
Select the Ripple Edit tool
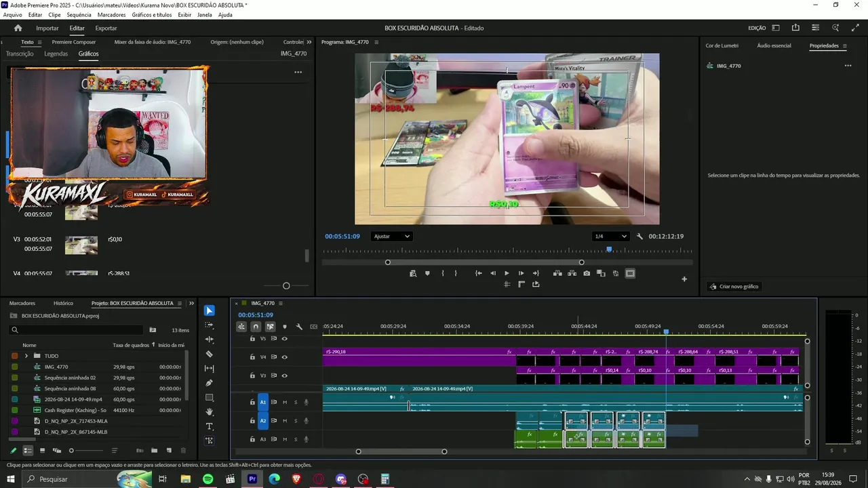click(210, 340)
